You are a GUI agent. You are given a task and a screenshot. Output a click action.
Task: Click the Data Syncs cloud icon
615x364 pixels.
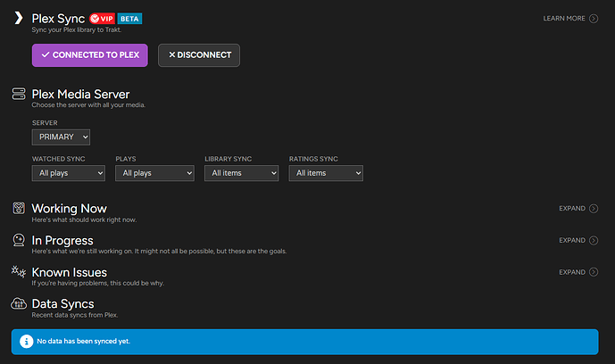click(19, 303)
